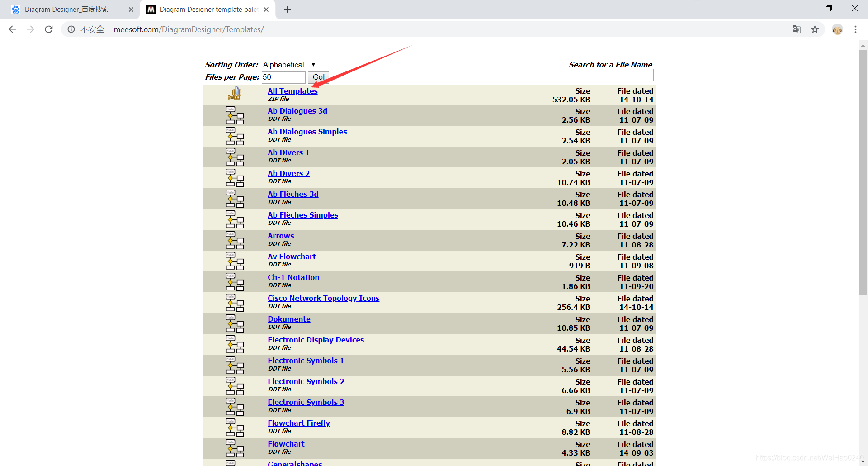This screenshot has width=868, height=466.
Task: Click the Dokumente DDT file icon
Action: pyautogui.click(x=235, y=323)
